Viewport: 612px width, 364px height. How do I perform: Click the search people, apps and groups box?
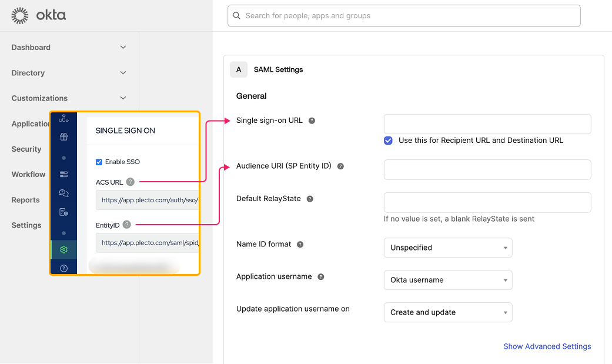404,16
